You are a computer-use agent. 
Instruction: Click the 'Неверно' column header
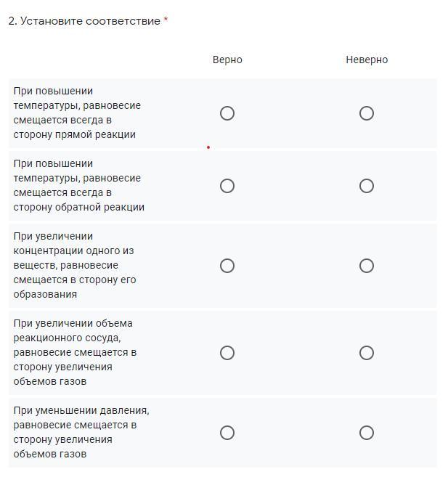coord(367,60)
